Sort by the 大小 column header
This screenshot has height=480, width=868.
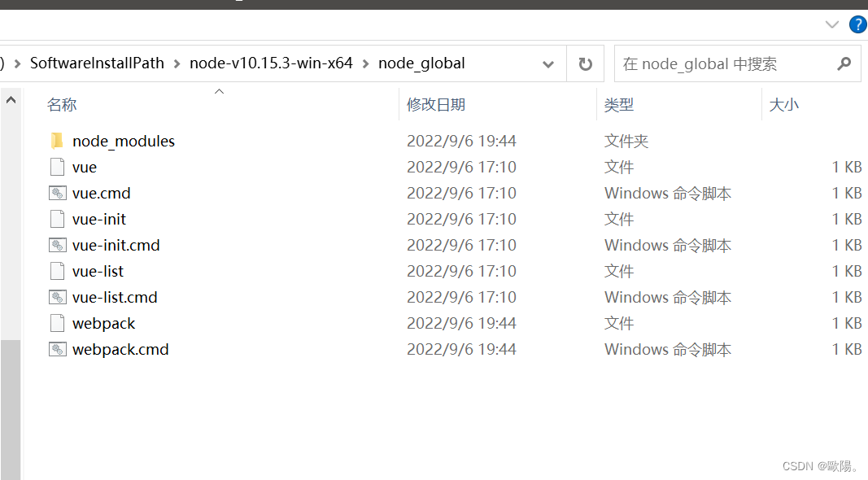coord(784,105)
